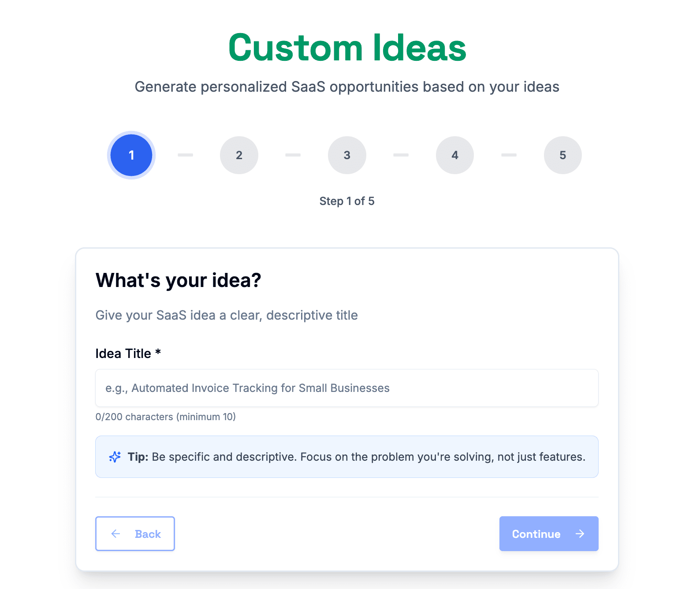Image resolution: width=700 pixels, height=589 pixels.
Task: Click the Idea Title placeholder example text
Action: tap(247, 388)
